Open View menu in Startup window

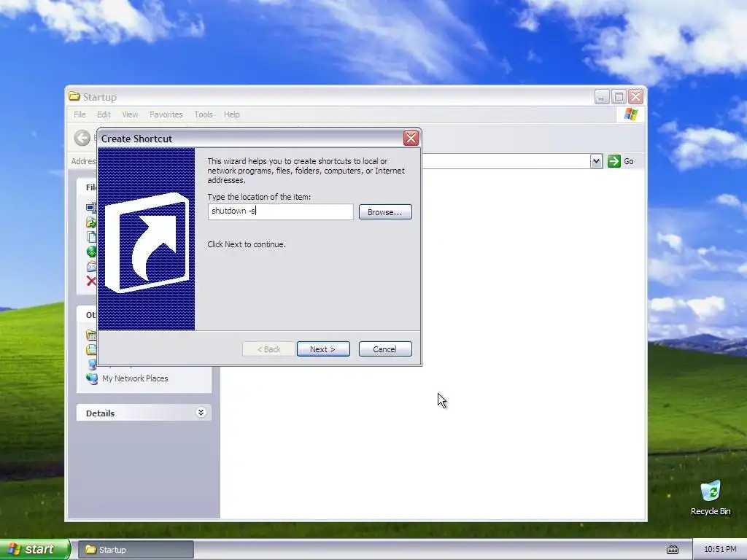[x=130, y=114]
